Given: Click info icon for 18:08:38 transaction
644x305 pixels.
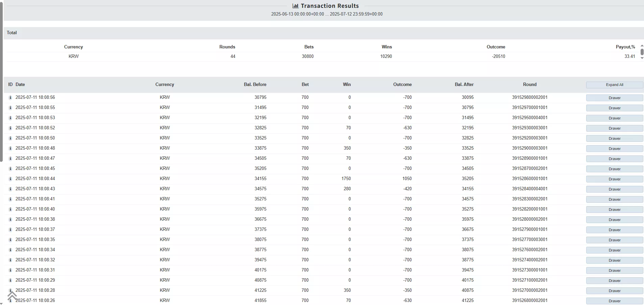Looking at the screenshot, I should coord(10,219).
